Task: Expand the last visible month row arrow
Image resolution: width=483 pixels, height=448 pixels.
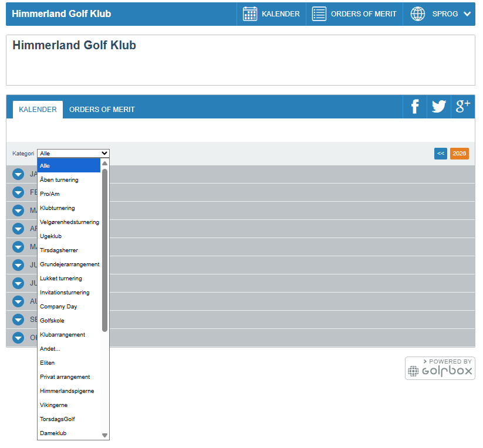Action: pos(18,338)
